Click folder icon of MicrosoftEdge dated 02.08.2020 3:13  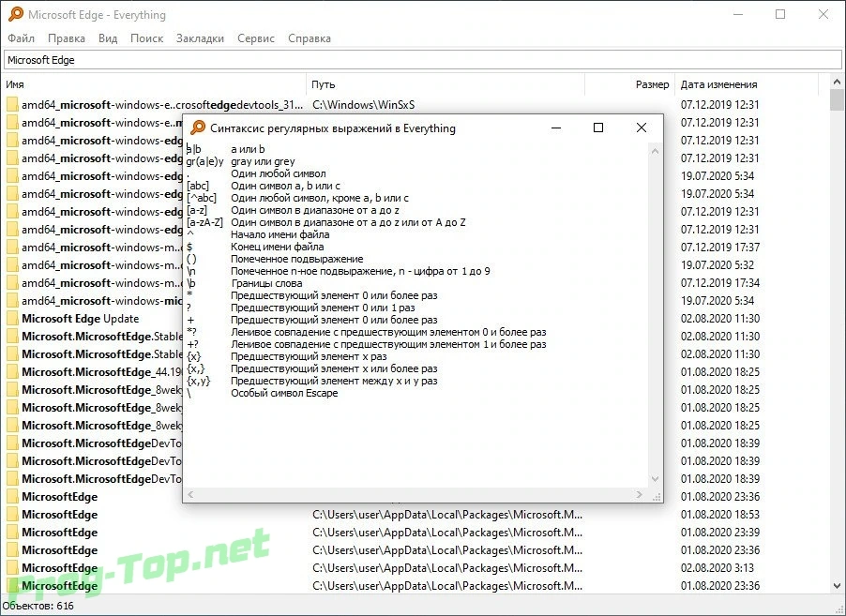pos(12,567)
